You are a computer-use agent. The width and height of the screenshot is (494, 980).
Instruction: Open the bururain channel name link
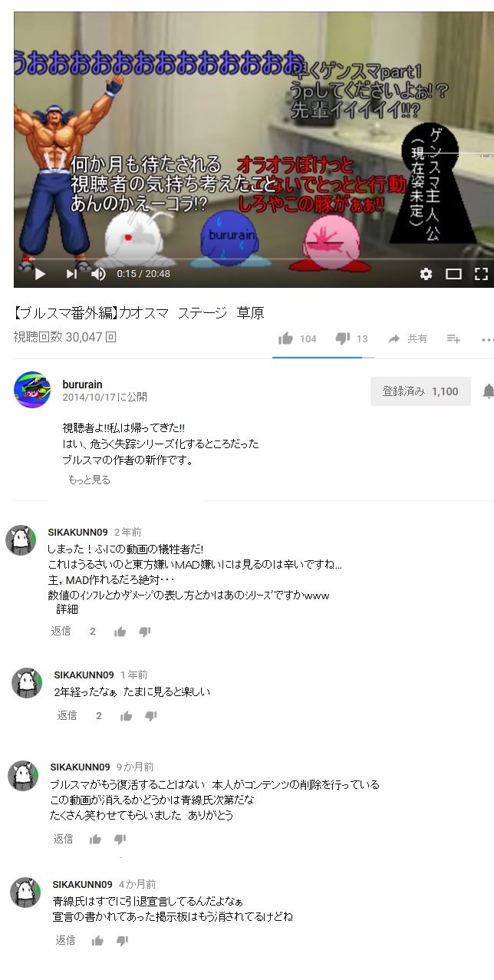click(82, 384)
